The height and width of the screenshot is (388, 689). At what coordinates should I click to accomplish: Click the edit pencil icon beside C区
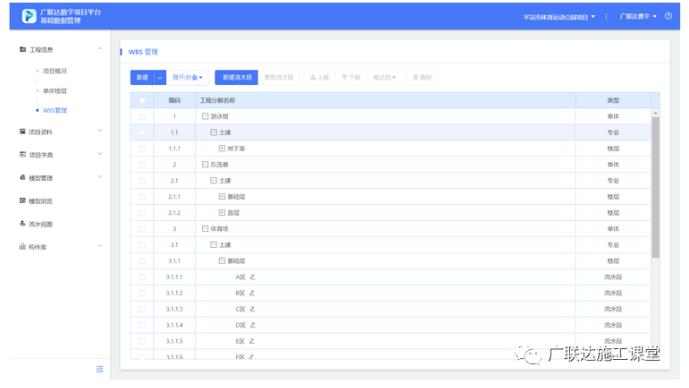tap(252, 309)
